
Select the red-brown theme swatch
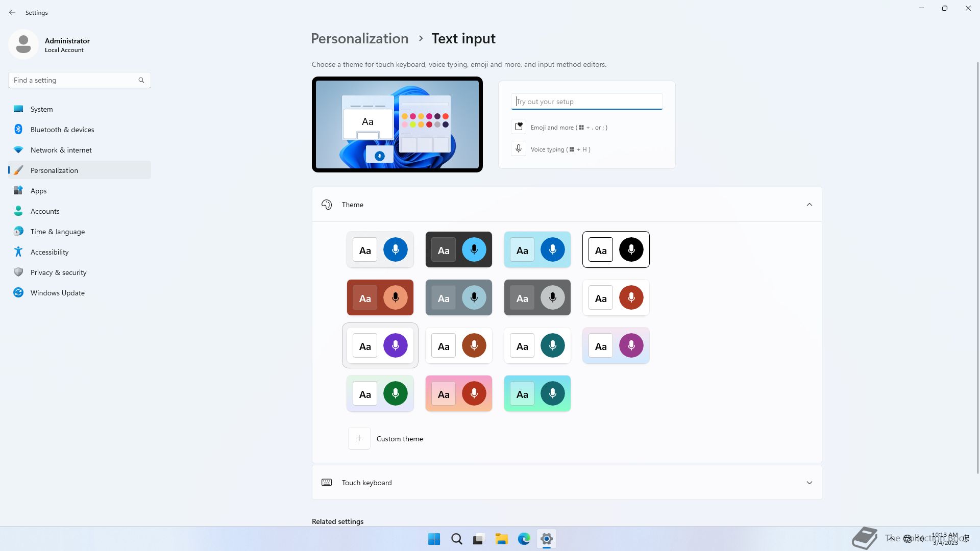pyautogui.click(x=380, y=297)
